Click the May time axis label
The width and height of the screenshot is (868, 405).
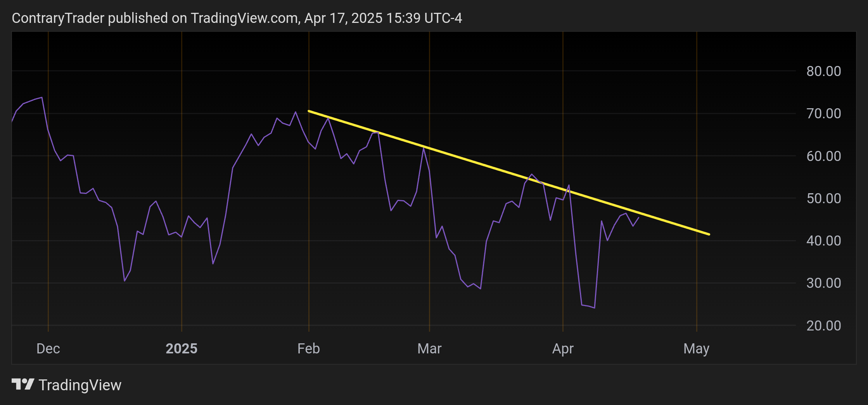pyautogui.click(x=697, y=349)
